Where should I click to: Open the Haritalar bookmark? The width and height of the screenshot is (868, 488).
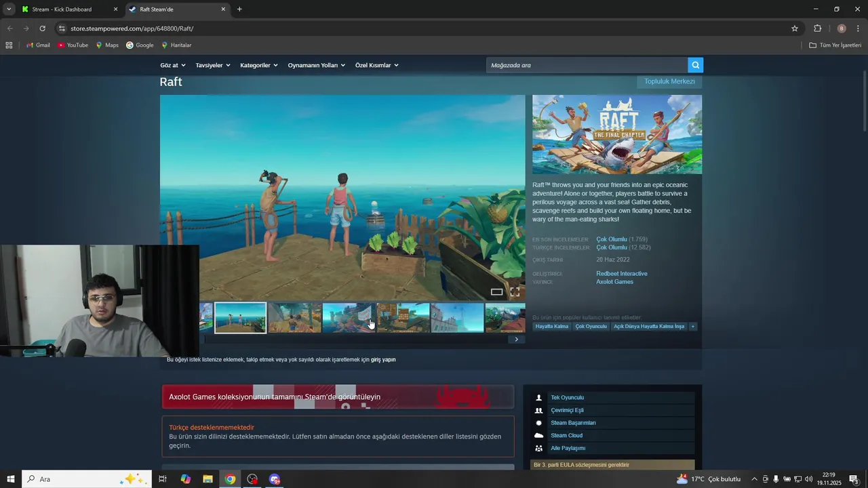click(176, 45)
